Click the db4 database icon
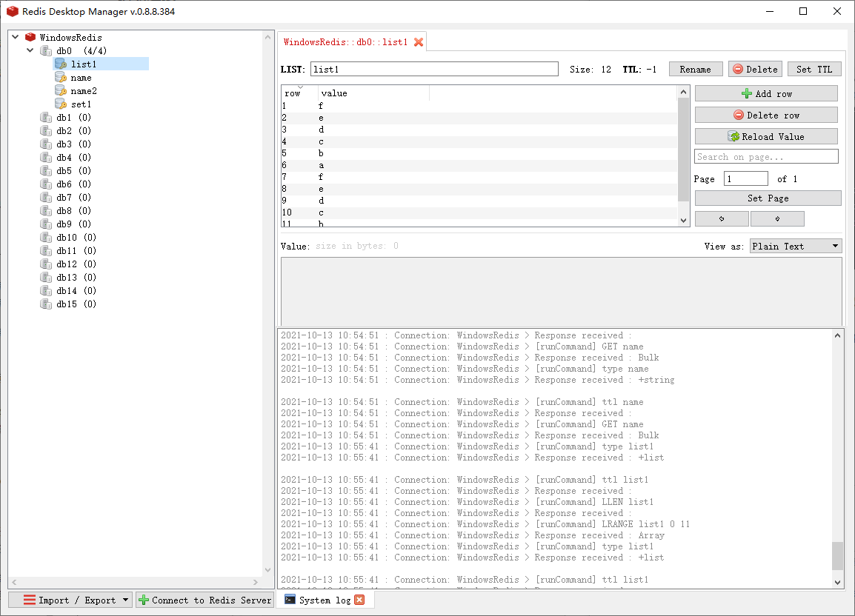This screenshot has height=616, width=855. (46, 158)
